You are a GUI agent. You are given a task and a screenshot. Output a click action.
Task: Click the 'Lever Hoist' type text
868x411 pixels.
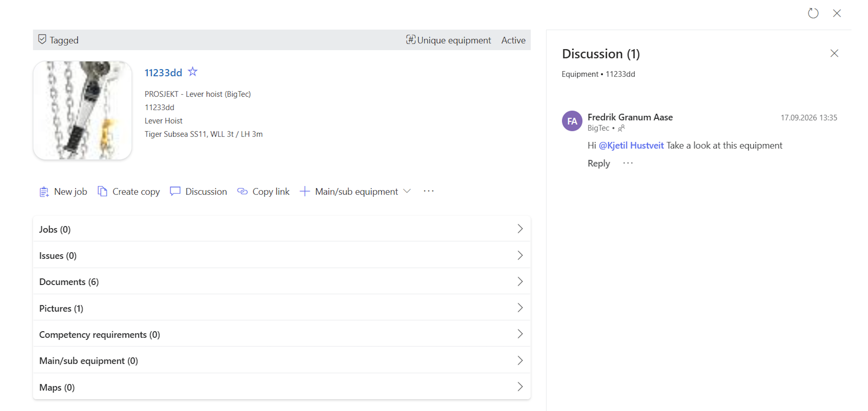[x=163, y=121]
